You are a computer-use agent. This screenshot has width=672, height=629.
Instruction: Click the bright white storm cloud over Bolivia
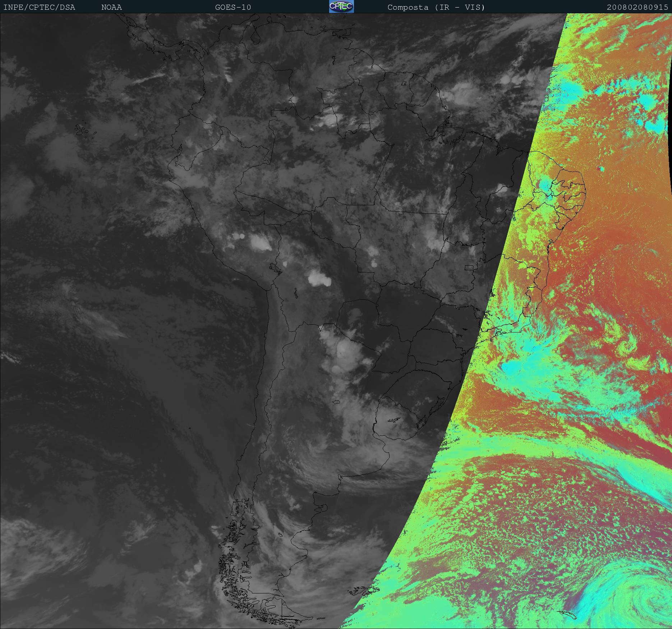point(318,279)
